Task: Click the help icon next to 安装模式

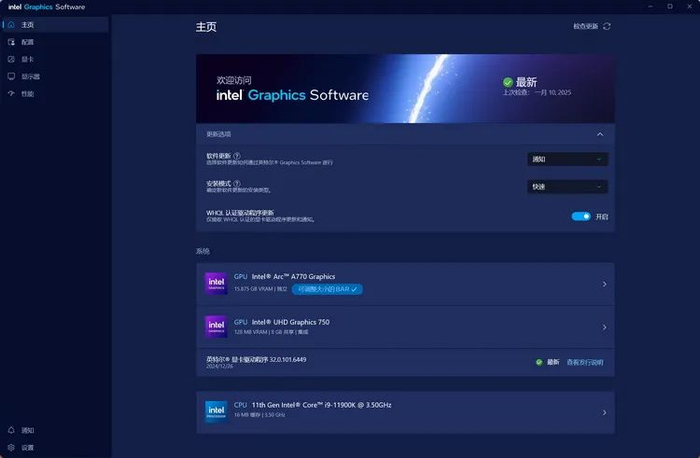Action: pos(237,183)
